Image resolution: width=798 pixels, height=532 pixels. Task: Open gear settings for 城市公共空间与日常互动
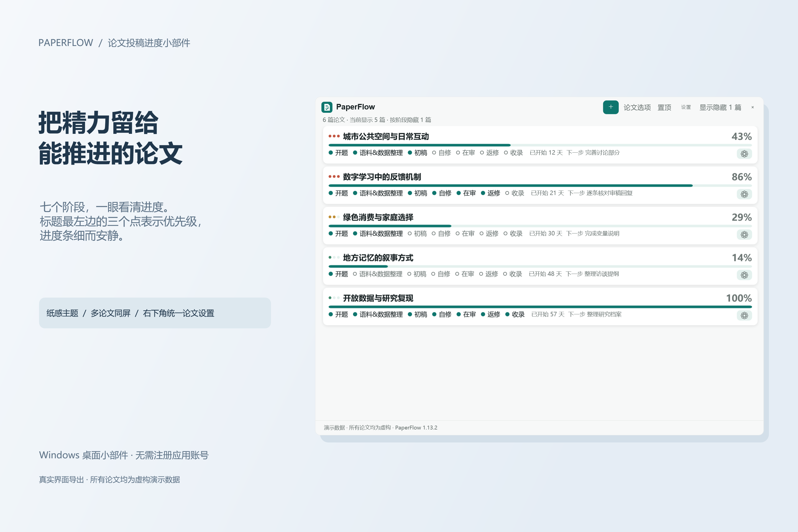[744, 154]
